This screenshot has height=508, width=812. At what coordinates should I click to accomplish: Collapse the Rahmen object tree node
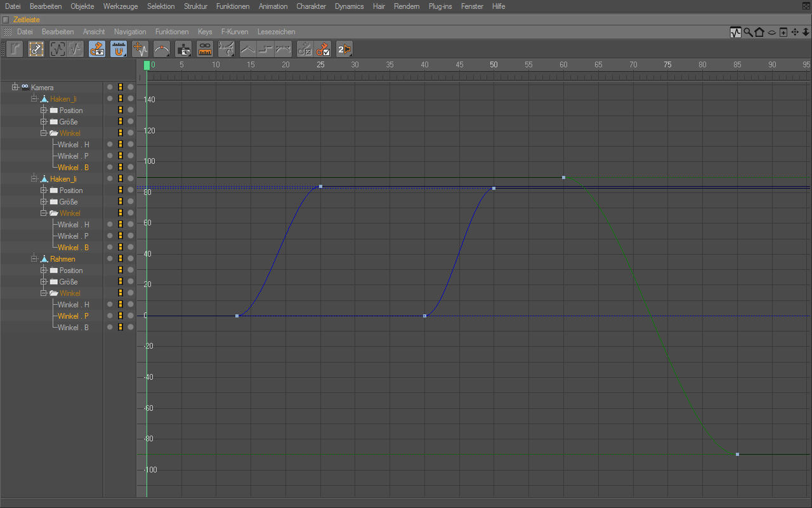[x=34, y=258]
